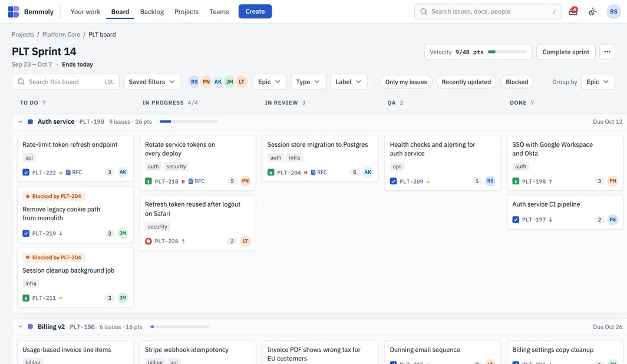
Task: Click the Auth service CI pipeline title
Action: coord(546,204)
